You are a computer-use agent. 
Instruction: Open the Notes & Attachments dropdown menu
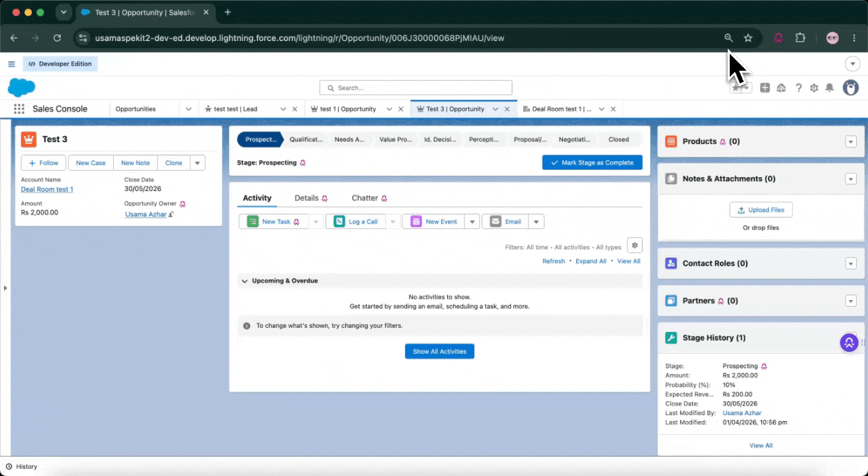[851, 179]
